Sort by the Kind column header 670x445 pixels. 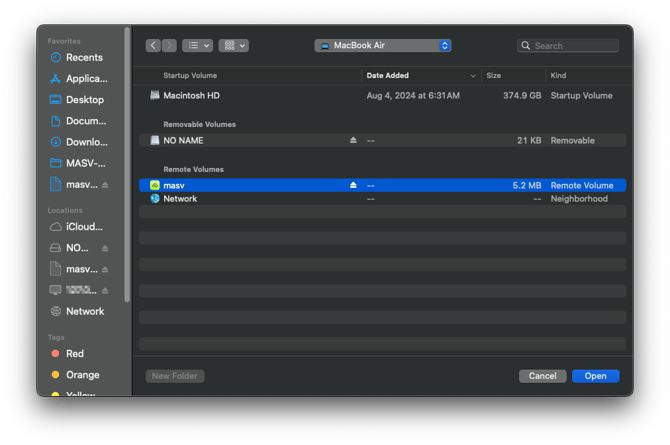(x=558, y=75)
